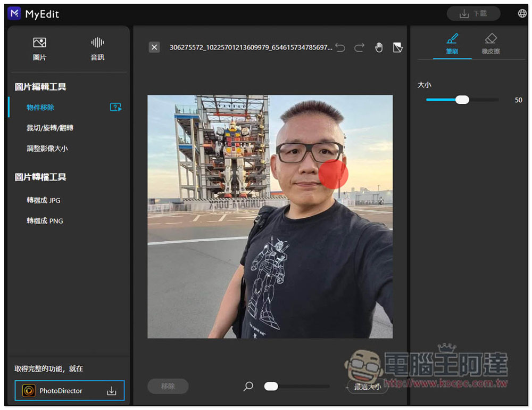Open the 物件移除 tutorial video icon
Image resolution: width=532 pixels, height=410 pixels.
(x=115, y=107)
